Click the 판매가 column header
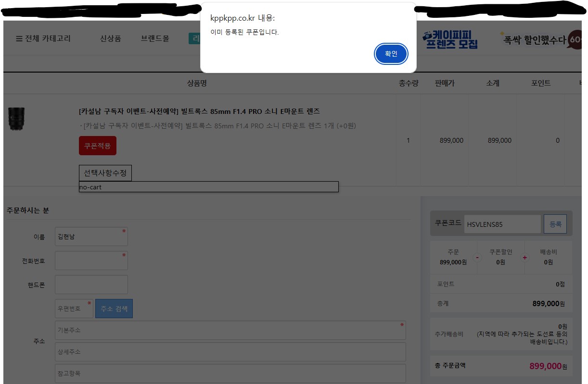588x384 pixels. [444, 83]
